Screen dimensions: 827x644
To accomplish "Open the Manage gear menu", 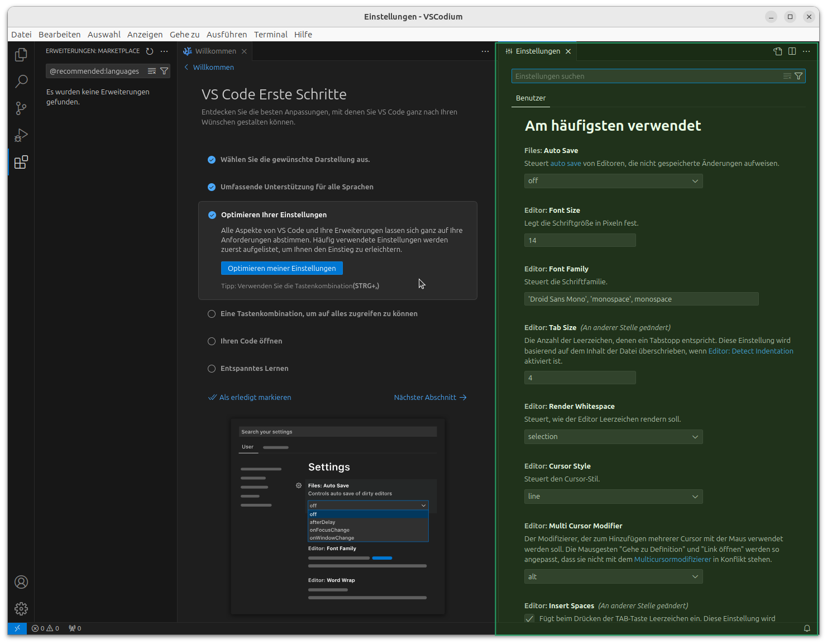I will [x=21, y=609].
